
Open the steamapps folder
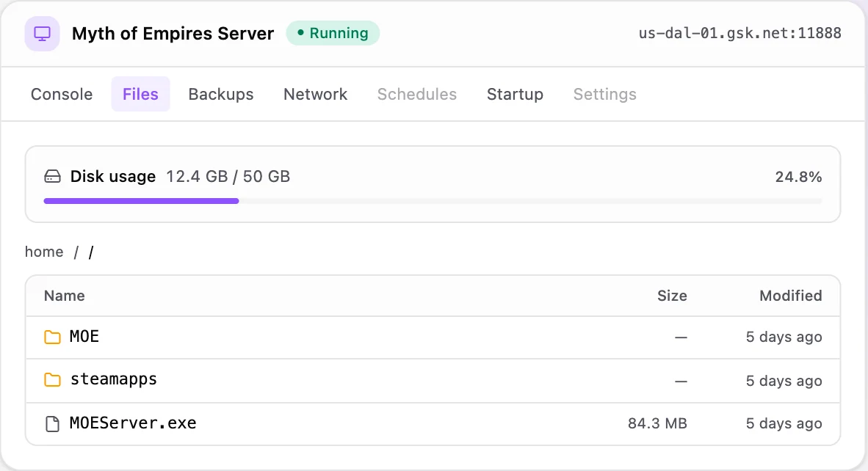coord(114,379)
